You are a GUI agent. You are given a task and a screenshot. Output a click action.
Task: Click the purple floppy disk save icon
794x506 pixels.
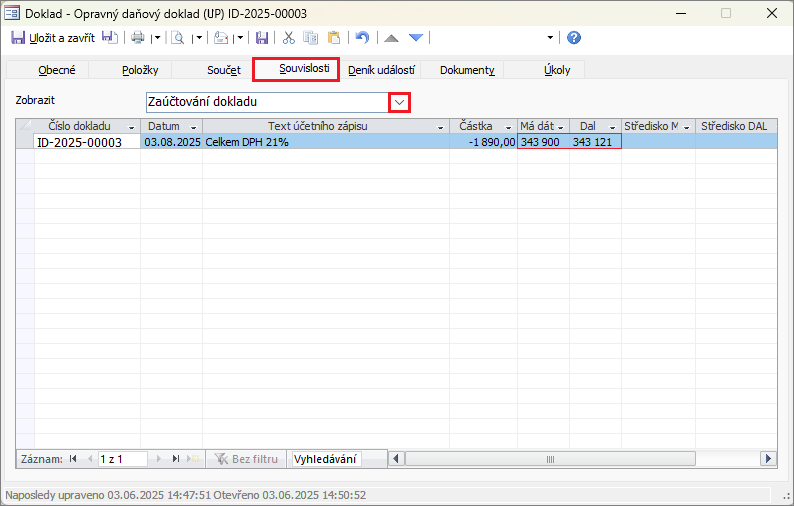(x=262, y=37)
